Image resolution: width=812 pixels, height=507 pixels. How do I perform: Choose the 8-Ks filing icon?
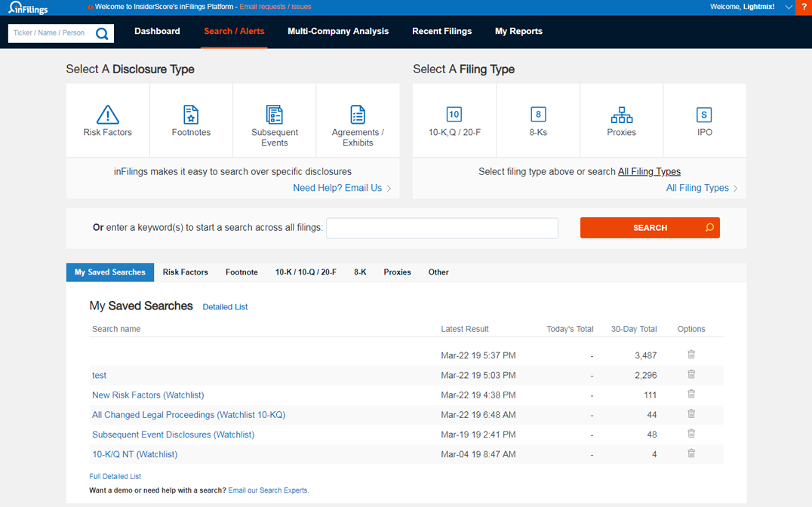pos(538,115)
